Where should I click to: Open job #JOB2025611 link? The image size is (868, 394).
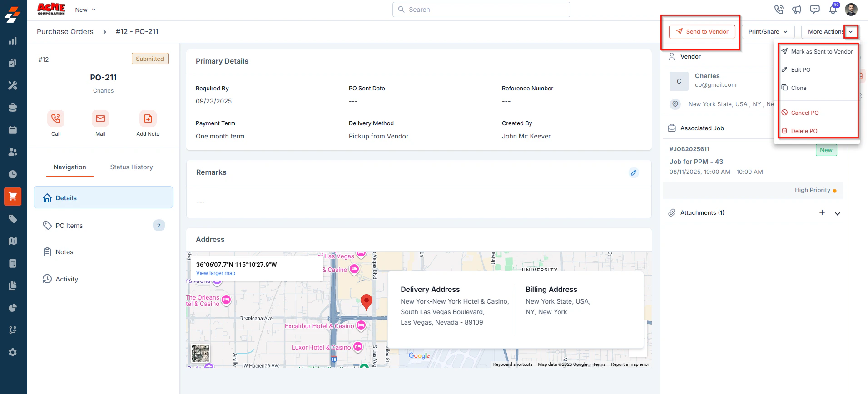pos(689,149)
